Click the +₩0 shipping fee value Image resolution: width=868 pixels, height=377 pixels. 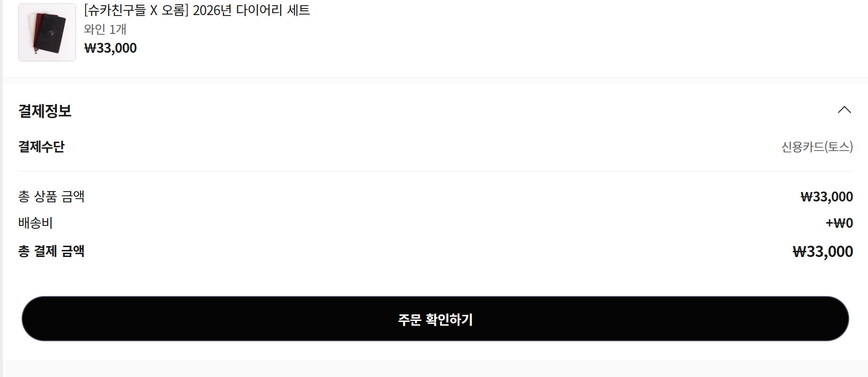click(x=839, y=223)
